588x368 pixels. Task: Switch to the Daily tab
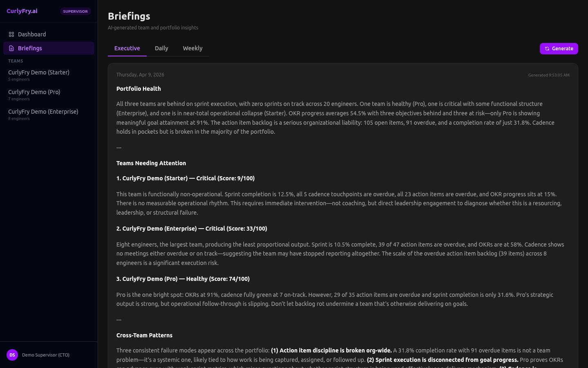pos(161,48)
